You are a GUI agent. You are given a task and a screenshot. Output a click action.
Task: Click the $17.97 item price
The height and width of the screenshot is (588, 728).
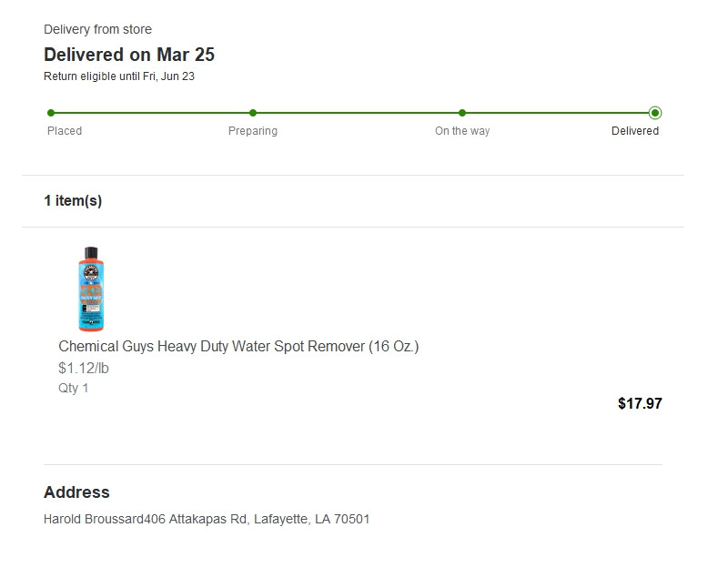point(640,403)
